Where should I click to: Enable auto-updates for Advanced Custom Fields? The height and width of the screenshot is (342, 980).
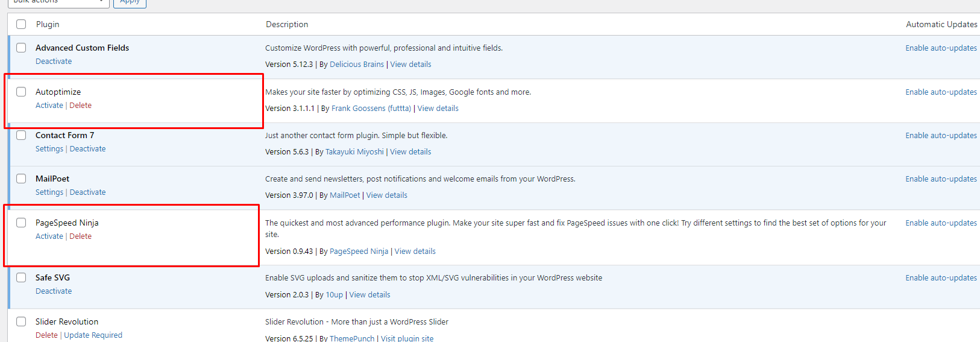point(941,48)
